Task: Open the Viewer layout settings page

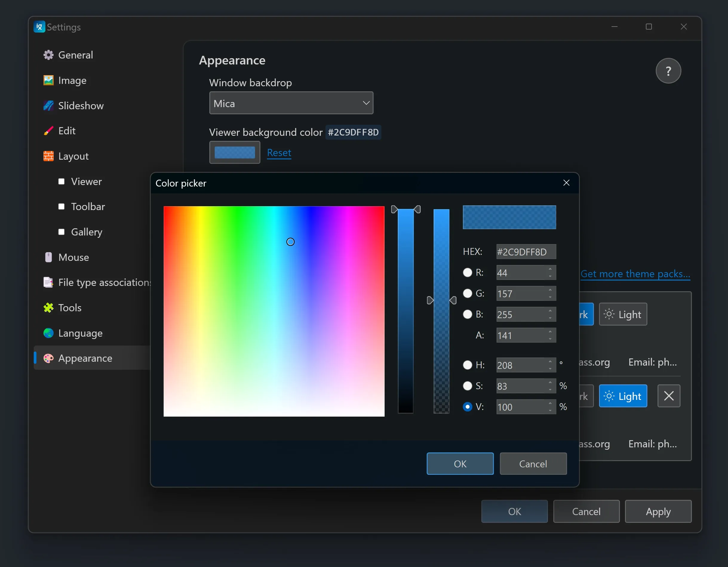Action: 86,181
